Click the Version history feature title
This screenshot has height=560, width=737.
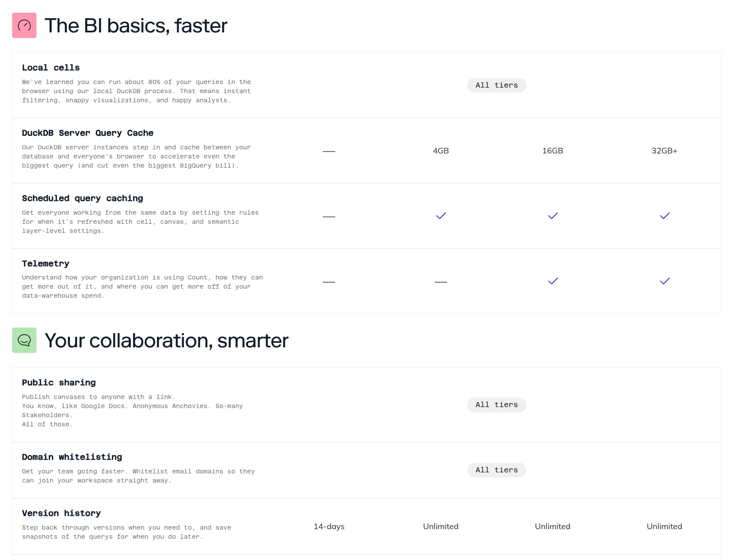(x=61, y=513)
